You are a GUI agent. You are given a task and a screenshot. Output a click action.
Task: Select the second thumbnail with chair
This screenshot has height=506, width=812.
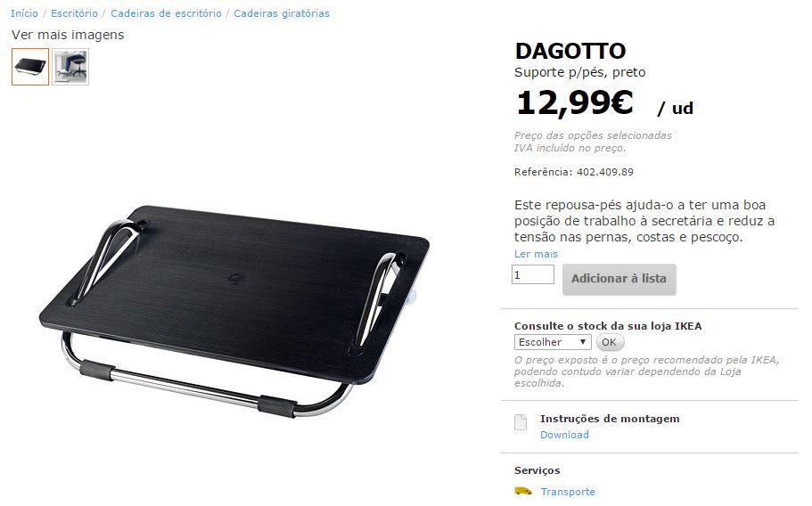pyautogui.click(x=70, y=67)
